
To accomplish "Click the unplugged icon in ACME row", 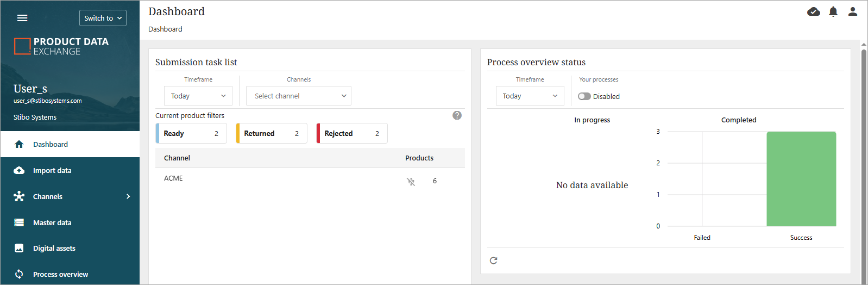I will pyautogui.click(x=411, y=182).
